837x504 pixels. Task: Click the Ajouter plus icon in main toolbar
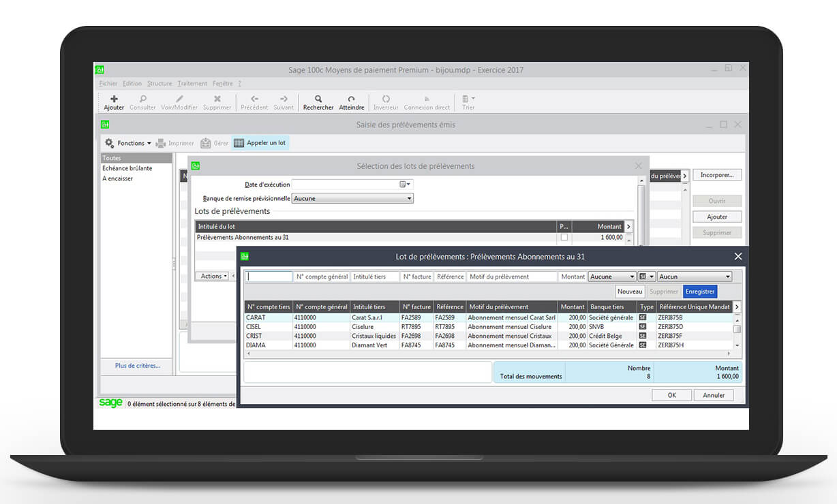coord(114,99)
